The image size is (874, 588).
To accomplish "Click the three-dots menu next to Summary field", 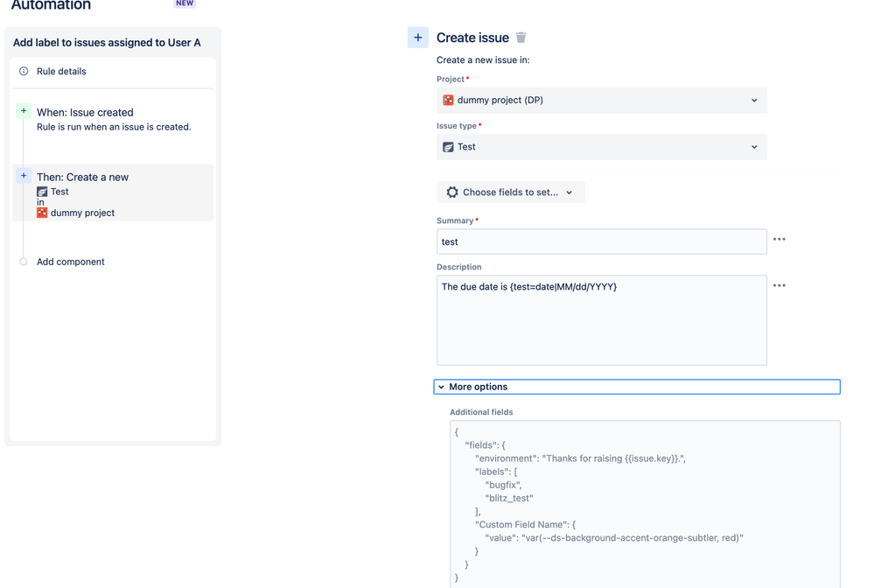I will coord(780,240).
